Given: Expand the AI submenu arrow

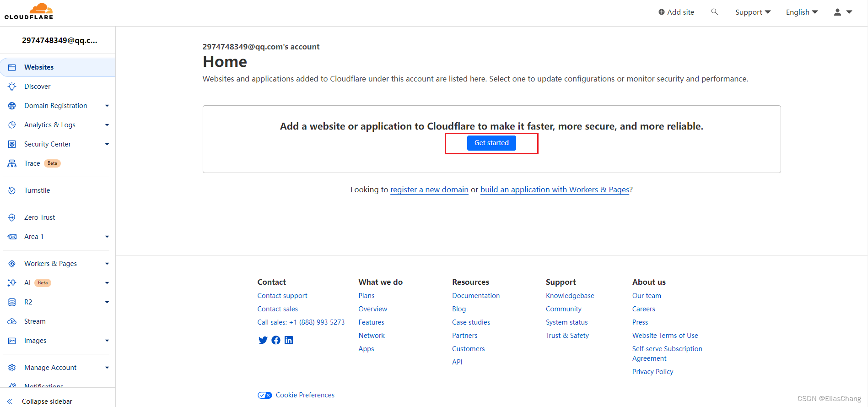Looking at the screenshot, I should coord(107,283).
